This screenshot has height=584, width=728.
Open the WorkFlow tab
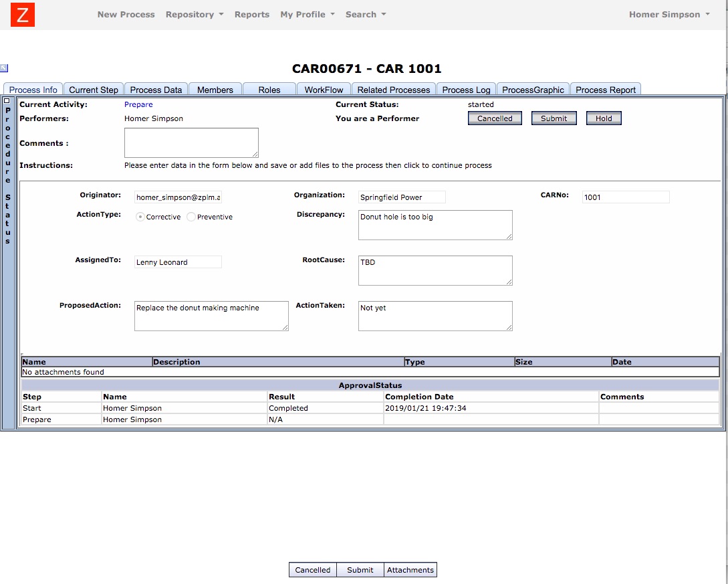324,89
